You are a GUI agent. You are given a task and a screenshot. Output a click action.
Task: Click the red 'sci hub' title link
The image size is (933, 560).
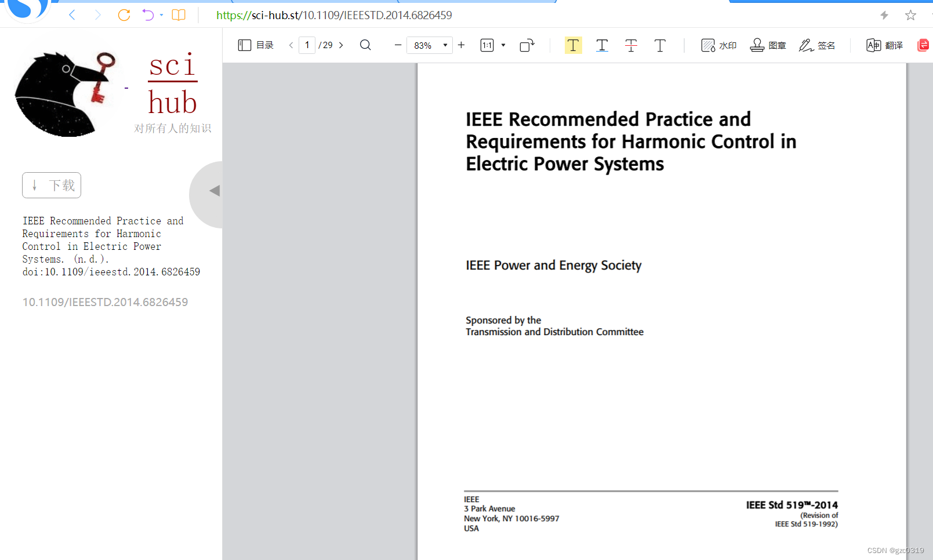172,84
